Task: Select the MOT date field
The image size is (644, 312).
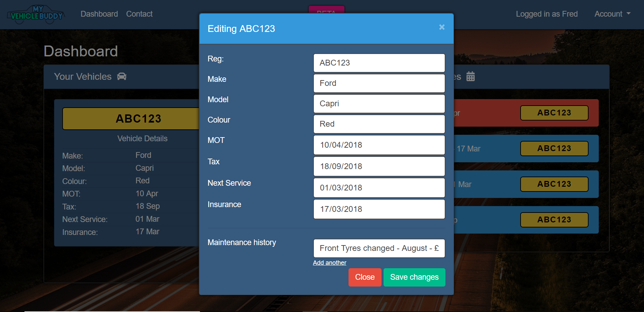Action: (379, 145)
